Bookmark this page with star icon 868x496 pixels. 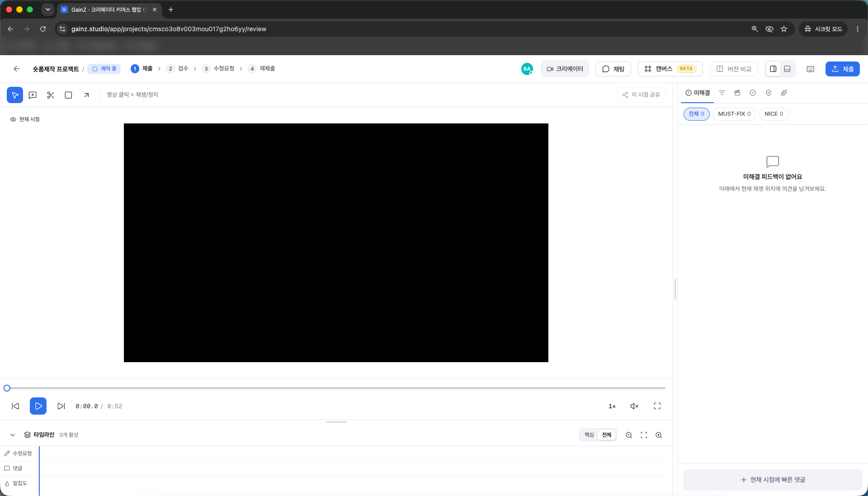[x=784, y=29]
